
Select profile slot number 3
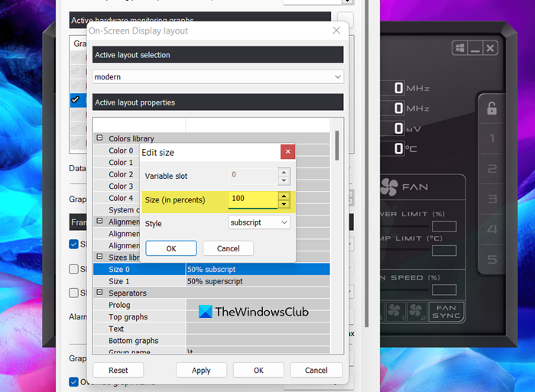coord(492,199)
